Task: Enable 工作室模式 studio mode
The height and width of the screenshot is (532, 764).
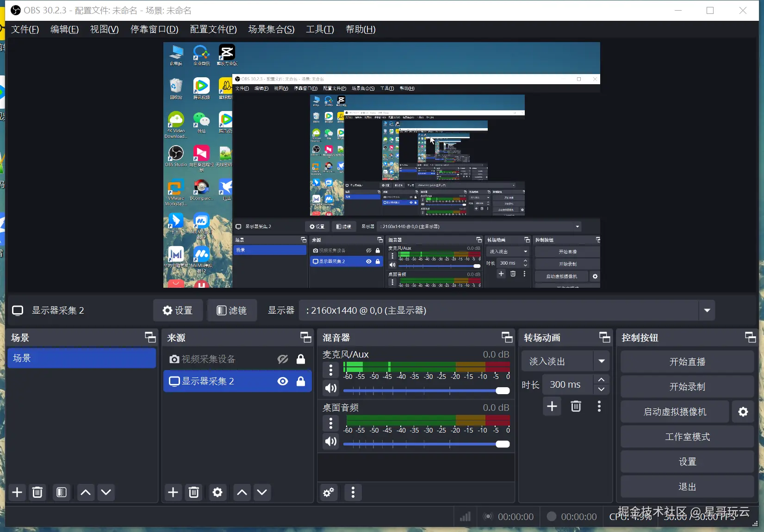Action: [x=687, y=437]
